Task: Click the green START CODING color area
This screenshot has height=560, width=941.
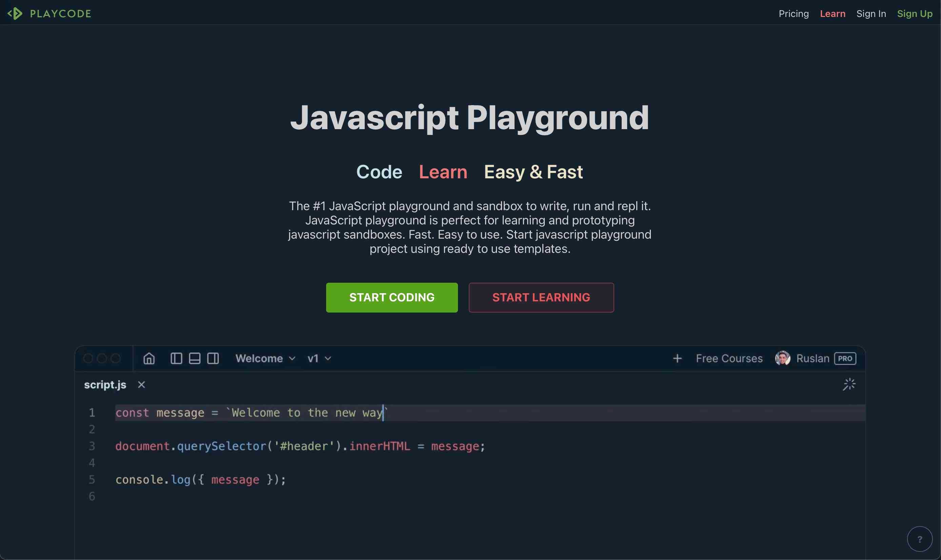Action: coord(391,297)
